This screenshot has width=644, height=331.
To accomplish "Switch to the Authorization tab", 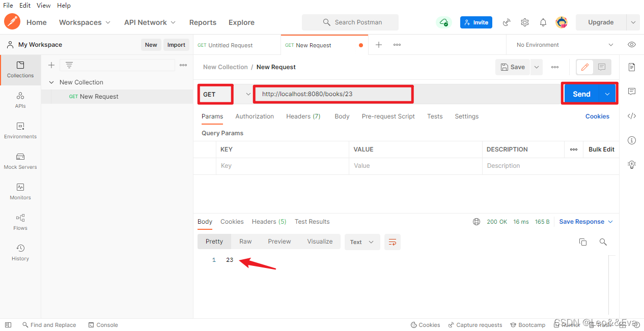I will tap(255, 116).
